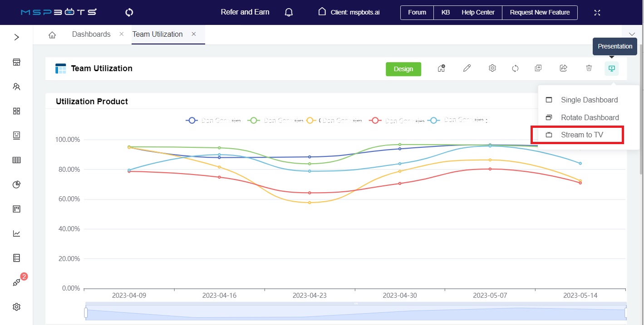Click the dashboard settings gear icon

[x=492, y=68]
